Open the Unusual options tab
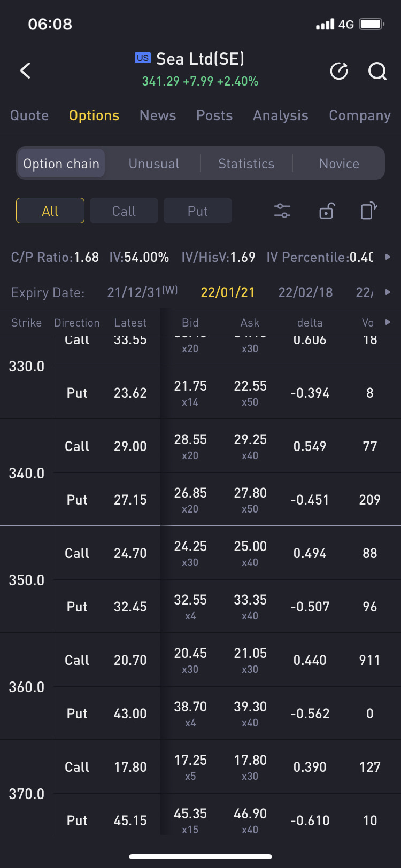Viewport: 401px width, 868px height. click(154, 164)
